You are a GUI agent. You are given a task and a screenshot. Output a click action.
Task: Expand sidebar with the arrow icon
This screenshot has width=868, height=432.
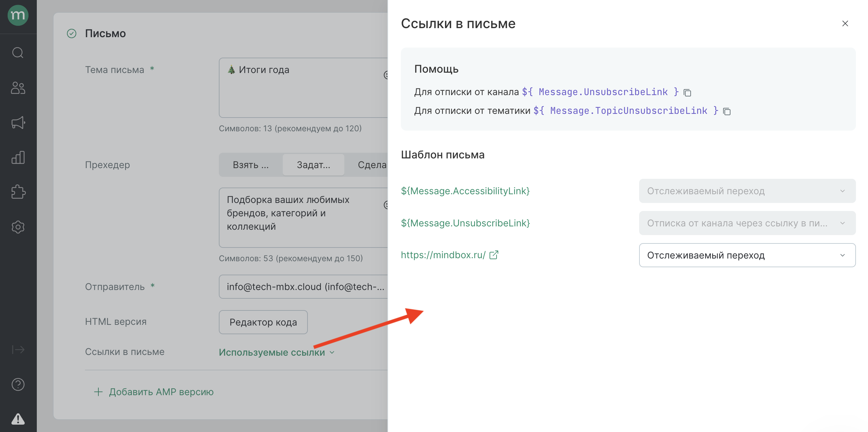pos(18,349)
